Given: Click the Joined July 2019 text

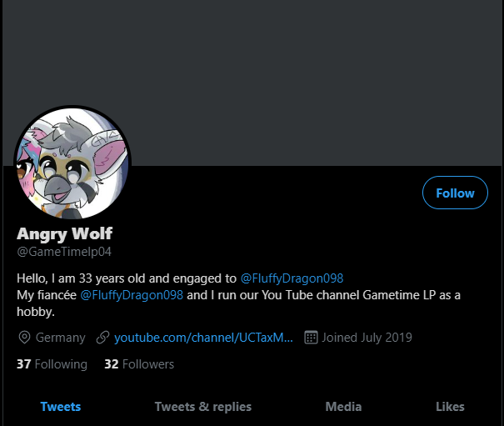Looking at the screenshot, I should pos(367,338).
